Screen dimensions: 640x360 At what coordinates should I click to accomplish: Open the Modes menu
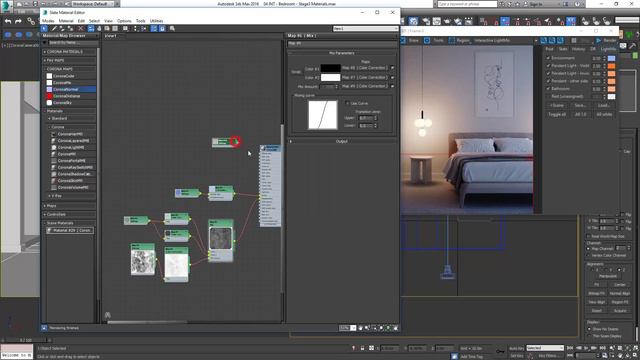pos(48,21)
